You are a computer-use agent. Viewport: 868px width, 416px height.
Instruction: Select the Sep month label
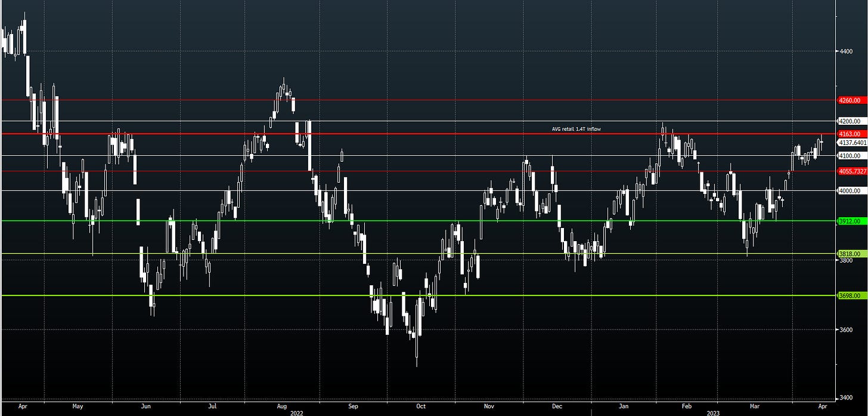coord(353,406)
